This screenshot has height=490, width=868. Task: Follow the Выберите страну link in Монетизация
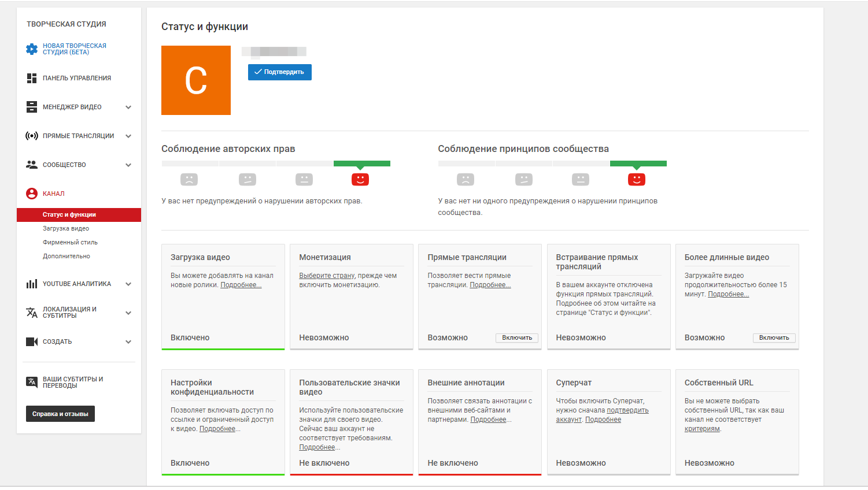point(327,276)
